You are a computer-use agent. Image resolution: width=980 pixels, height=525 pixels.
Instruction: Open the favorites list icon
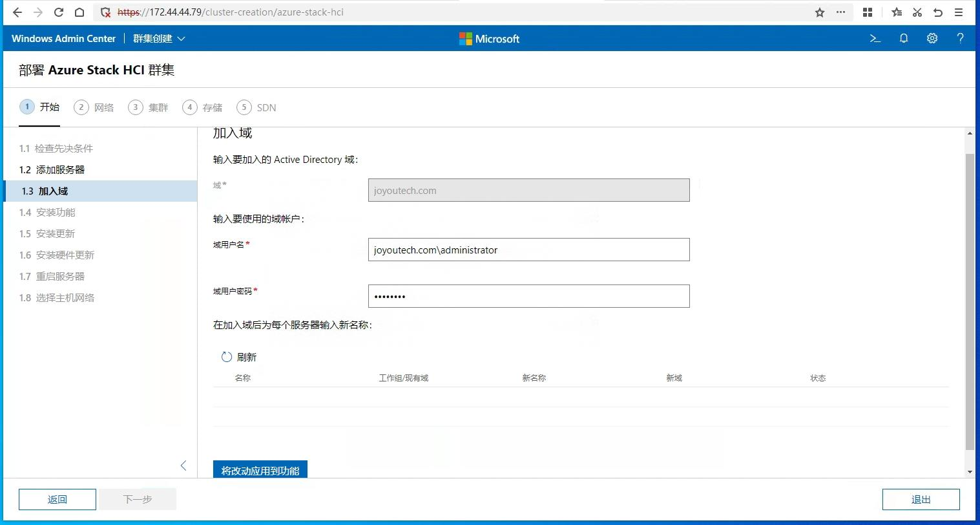pyautogui.click(x=897, y=12)
